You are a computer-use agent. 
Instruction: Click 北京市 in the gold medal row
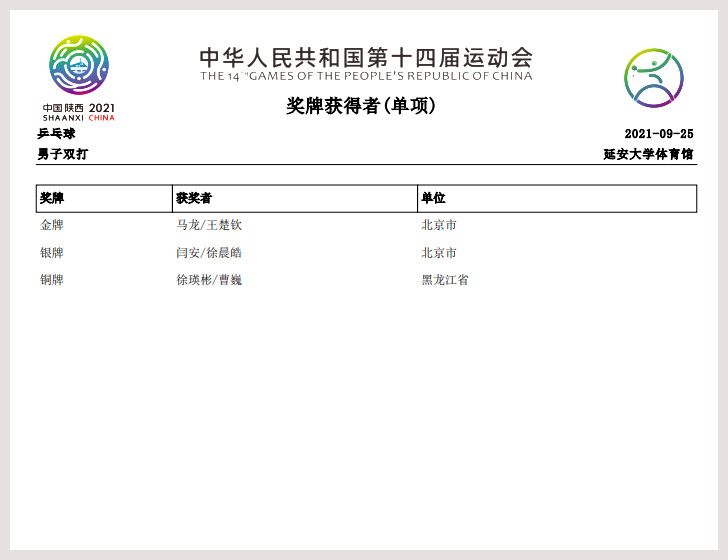coord(439,225)
